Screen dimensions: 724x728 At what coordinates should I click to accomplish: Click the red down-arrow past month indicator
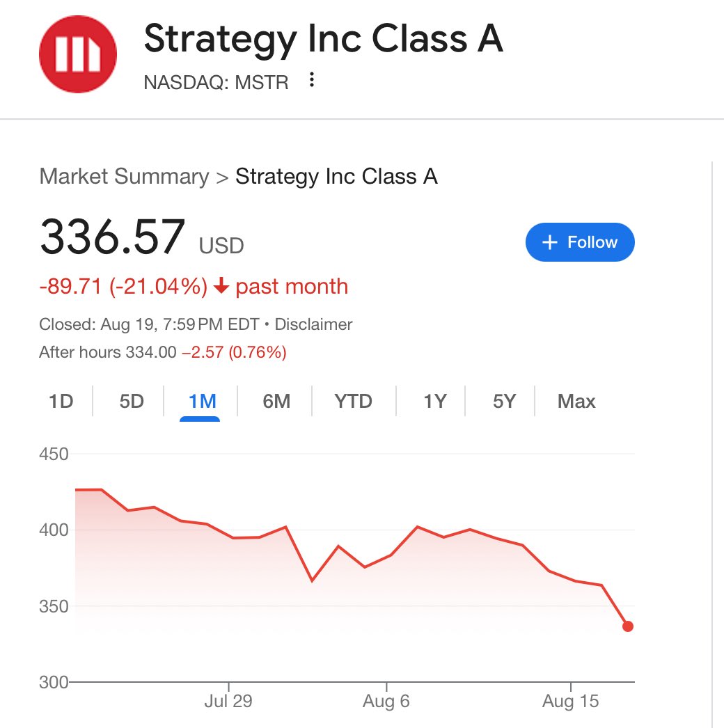point(221,286)
